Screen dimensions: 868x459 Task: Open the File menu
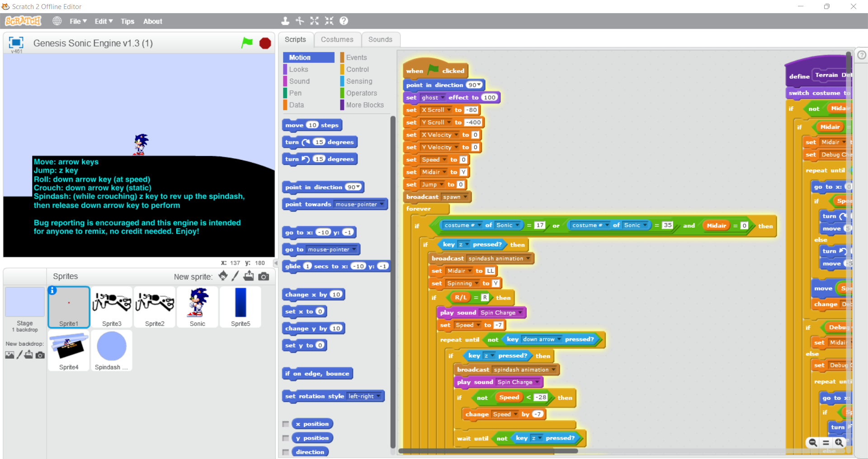point(78,21)
